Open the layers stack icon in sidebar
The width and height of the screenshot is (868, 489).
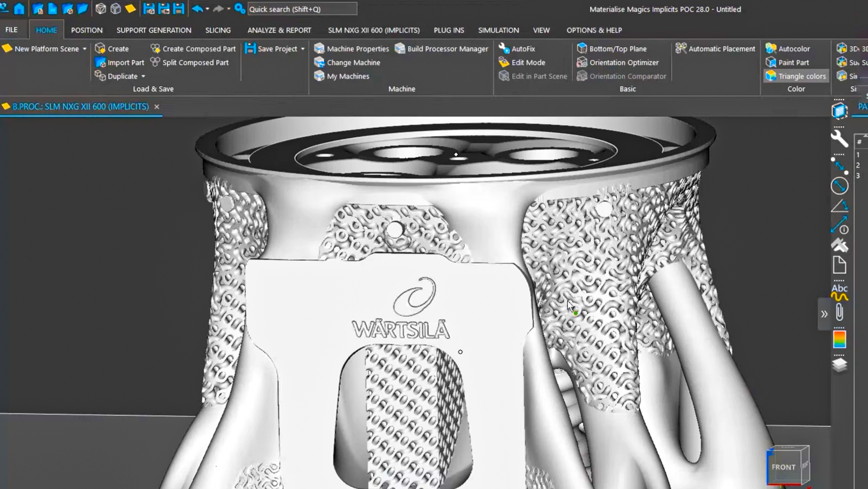point(839,365)
